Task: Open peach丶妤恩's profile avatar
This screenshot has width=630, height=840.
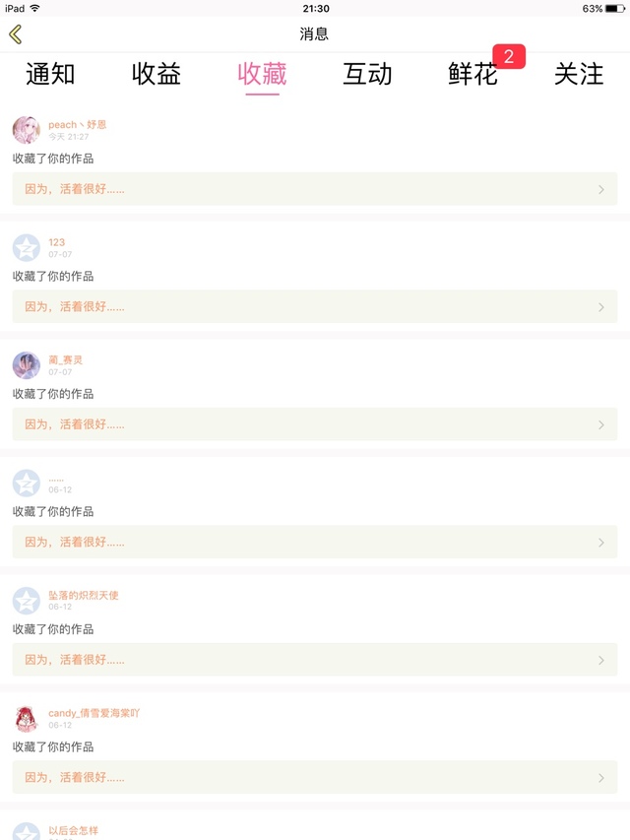Action: 27,130
